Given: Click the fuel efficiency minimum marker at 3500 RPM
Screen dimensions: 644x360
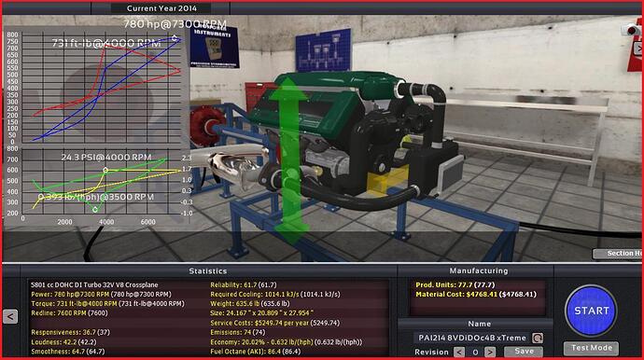Looking at the screenshot, I should tap(95, 210).
